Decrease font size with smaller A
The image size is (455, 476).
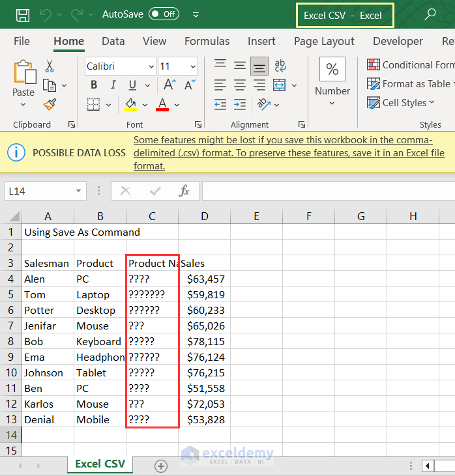pos(190,85)
